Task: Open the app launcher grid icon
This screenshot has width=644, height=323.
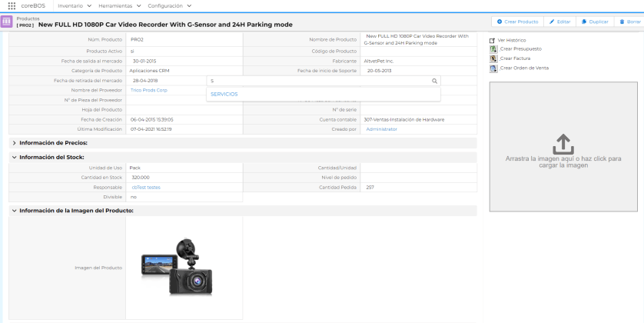Action: tap(11, 5)
